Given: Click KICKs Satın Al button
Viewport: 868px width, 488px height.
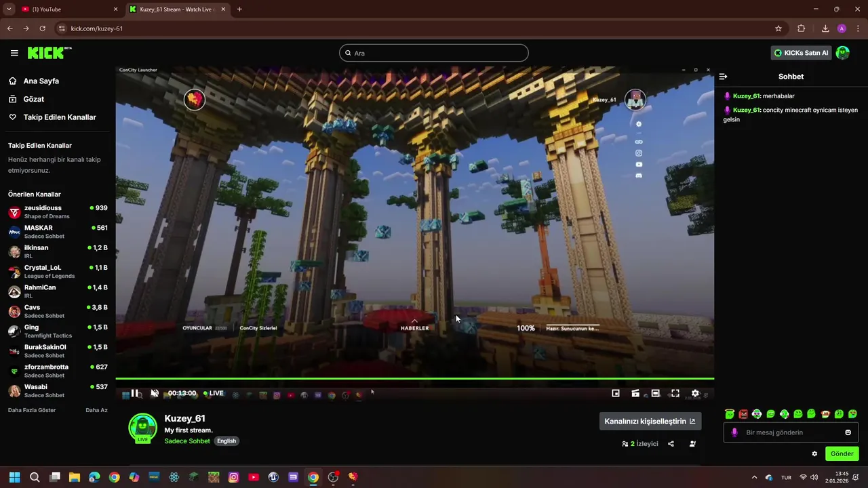Looking at the screenshot, I should click(802, 53).
